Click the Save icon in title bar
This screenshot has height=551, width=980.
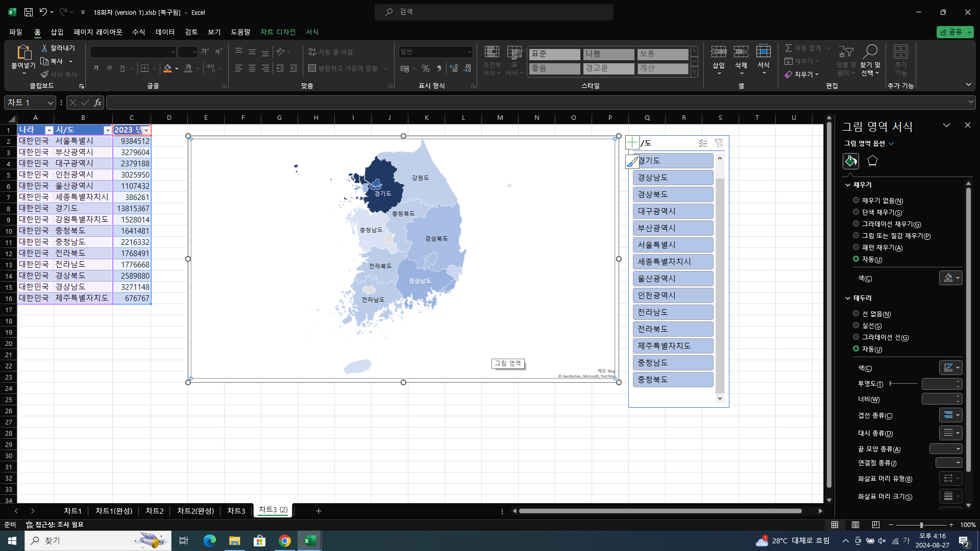pos(29,12)
